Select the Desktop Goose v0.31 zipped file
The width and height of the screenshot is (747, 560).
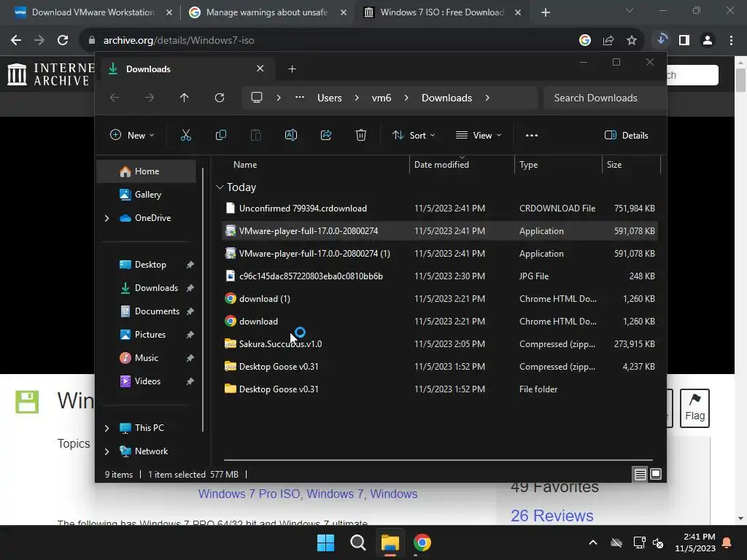click(440, 367)
